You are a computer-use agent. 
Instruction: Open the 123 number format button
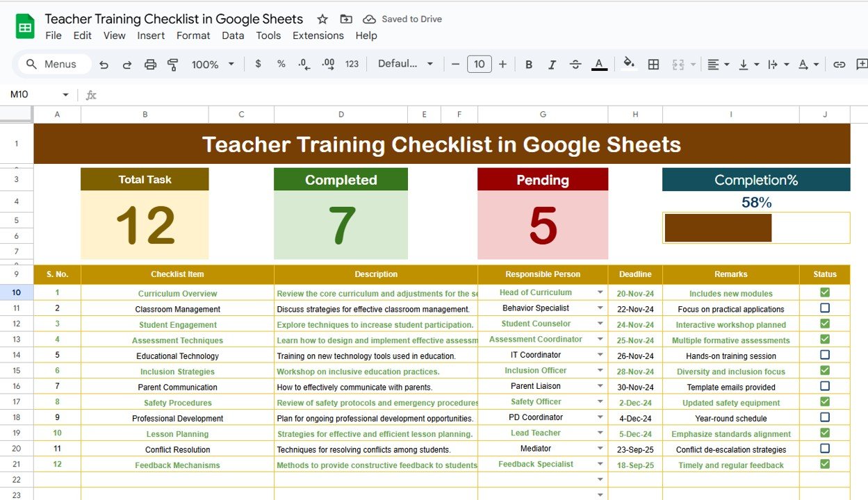pyautogui.click(x=352, y=64)
